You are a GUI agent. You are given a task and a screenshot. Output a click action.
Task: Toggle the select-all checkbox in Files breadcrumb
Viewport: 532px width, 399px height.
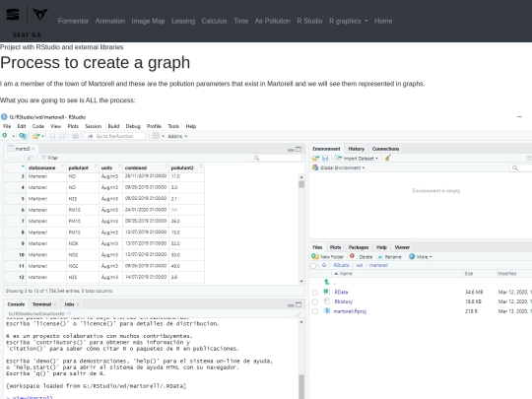pos(313,266)
